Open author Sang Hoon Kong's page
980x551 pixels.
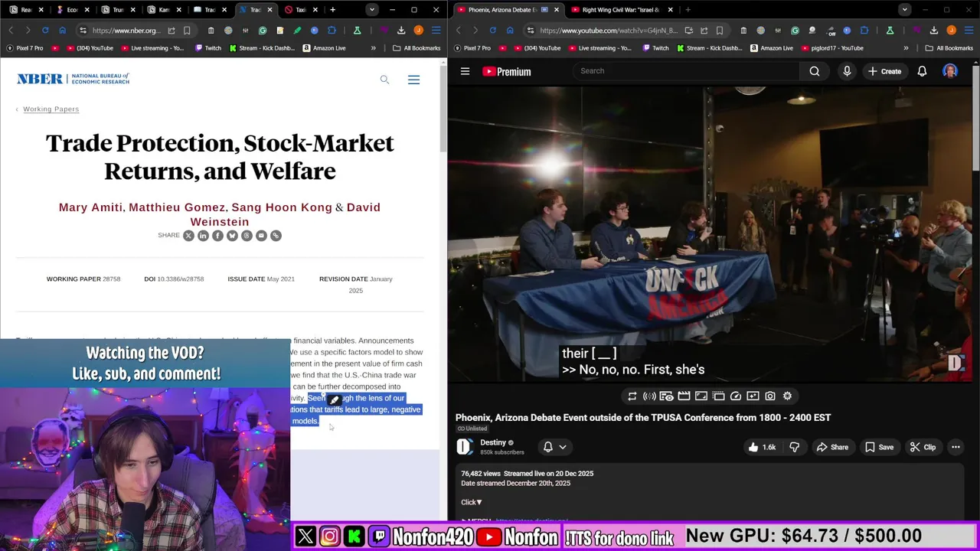pyautogui.click(x=282, y=207)
